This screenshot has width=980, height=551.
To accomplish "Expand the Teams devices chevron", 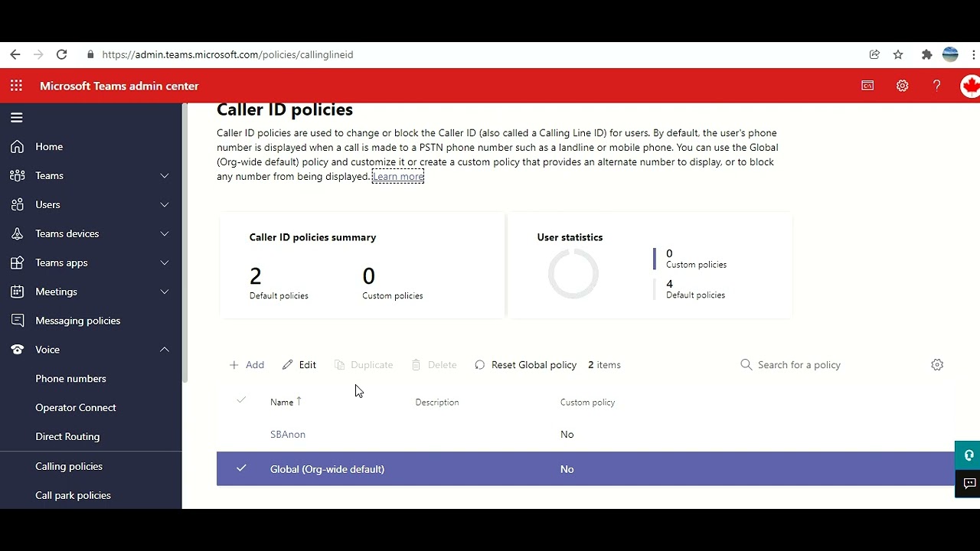I will [165, 234].
